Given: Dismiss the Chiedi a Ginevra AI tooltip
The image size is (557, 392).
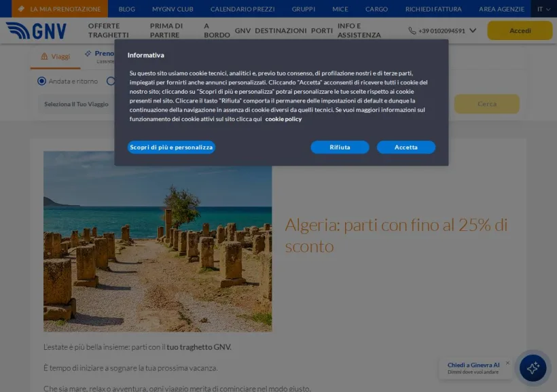Looking at the screenshot, I should pyautogui.click(x=507, y=363).
